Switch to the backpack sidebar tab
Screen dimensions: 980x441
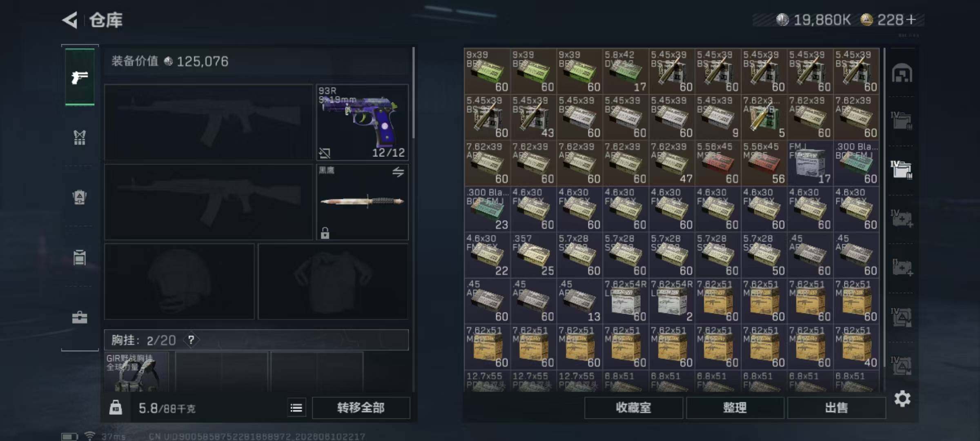click(x=80, y=198)
